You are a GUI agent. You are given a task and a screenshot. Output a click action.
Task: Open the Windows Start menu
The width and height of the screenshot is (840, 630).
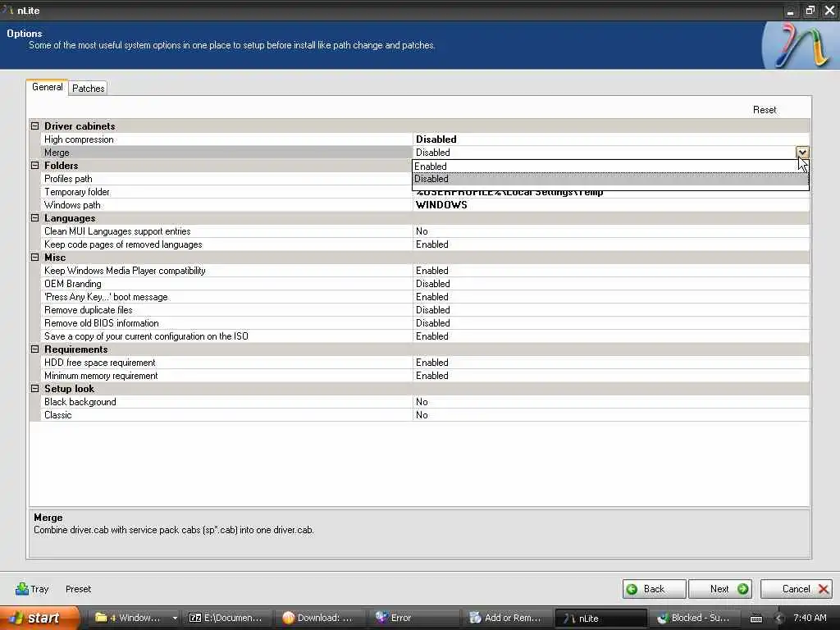[39, 618]
